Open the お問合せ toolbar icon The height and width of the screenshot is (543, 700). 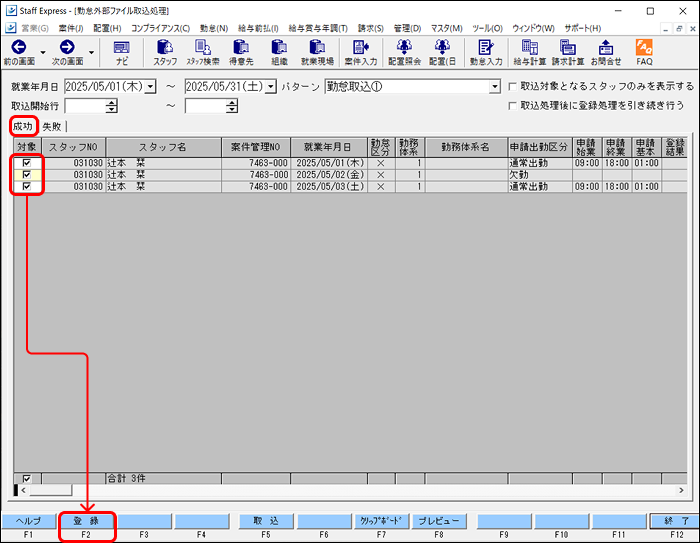click(x=606, y=47)
